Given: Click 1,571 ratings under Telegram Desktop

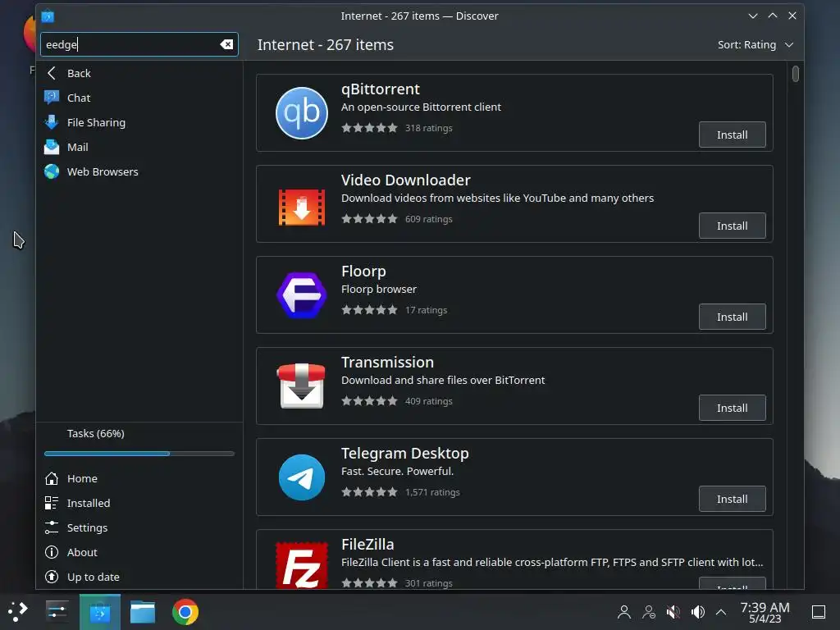Looking at the screenshot, I should 432,492.
